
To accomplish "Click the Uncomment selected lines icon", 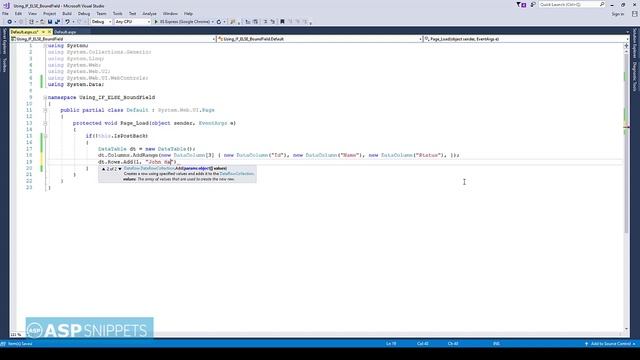I will pos(273,22).
